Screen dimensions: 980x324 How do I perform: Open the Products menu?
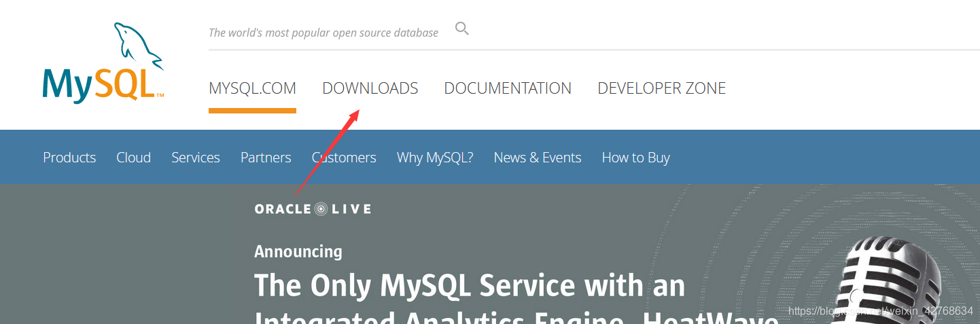[x=69, y=158]
